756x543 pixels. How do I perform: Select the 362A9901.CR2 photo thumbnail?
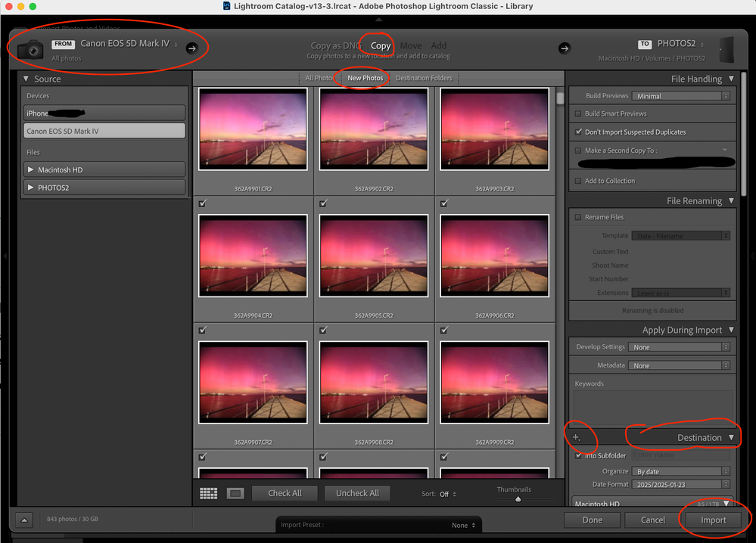coord(254,129)
